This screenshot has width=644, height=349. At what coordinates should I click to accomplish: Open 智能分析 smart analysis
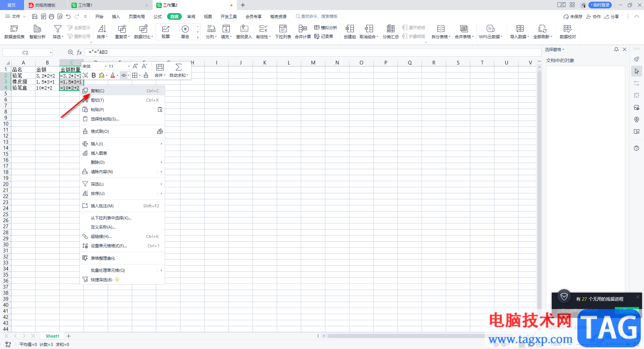pos(38,32)
